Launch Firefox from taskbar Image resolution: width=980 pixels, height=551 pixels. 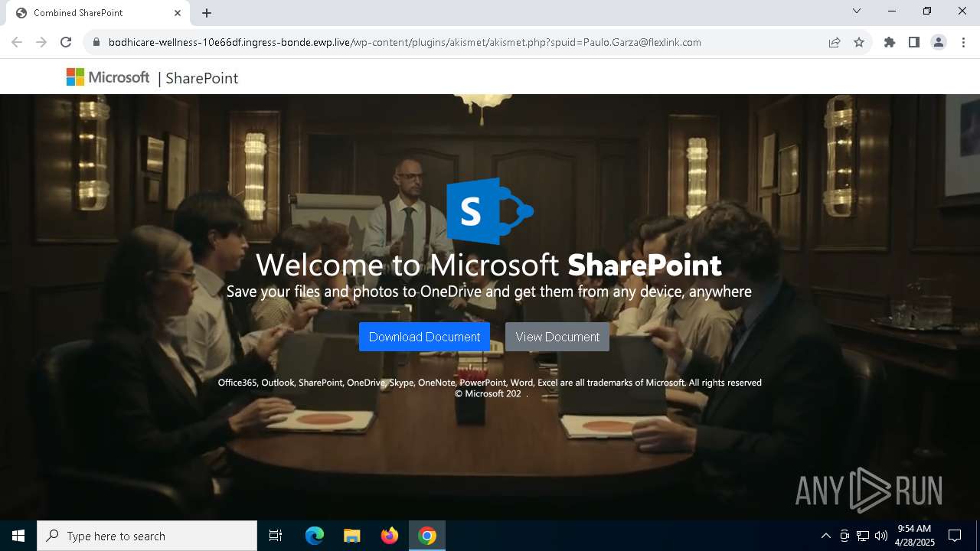point(390,536)
